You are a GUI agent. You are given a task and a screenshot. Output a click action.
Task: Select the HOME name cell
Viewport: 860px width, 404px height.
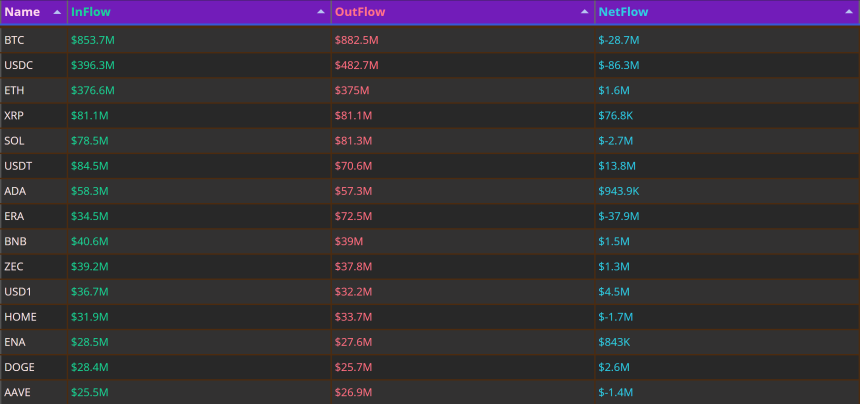point(34,317)
